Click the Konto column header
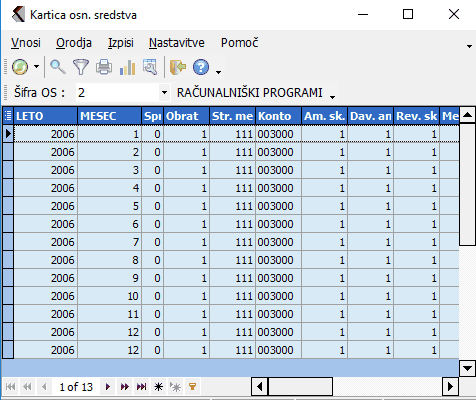The width and height of the screenshot is (476, 400). coord(278,116)
